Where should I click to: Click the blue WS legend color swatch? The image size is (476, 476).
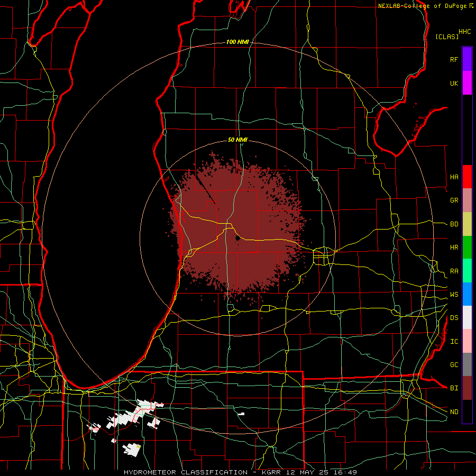pyautogui.click(x=467, y=294)
